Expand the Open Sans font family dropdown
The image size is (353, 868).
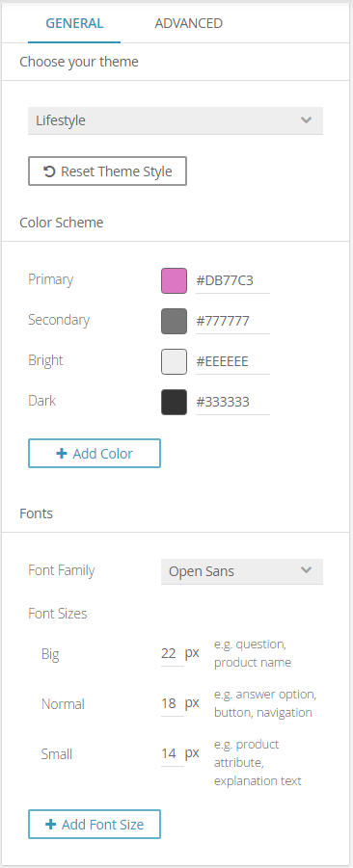pyautogui.click(x=242, y=571)
